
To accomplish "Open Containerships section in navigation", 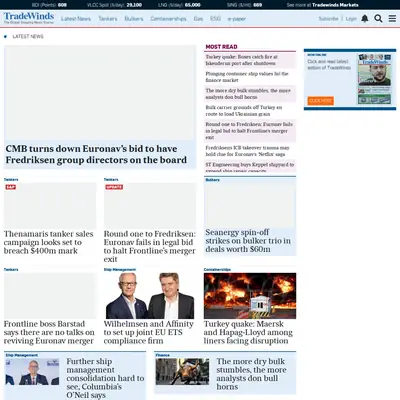I will (x=168, y=19).
